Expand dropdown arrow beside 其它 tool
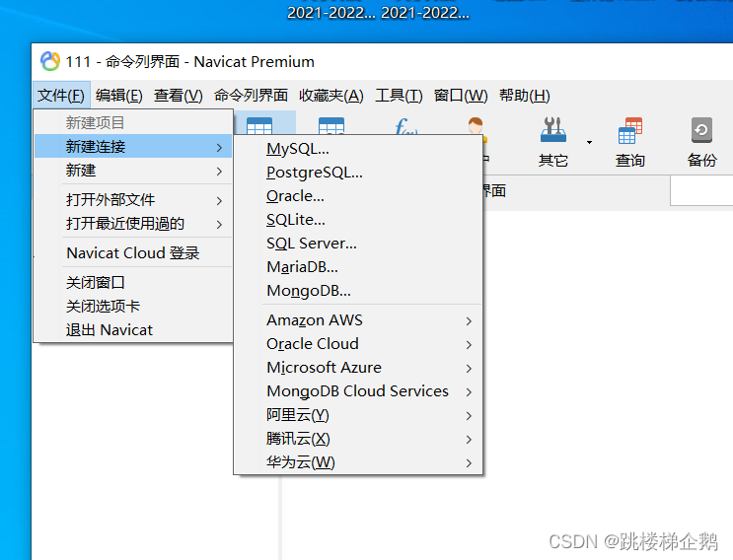733x560 pixels. 589,142
